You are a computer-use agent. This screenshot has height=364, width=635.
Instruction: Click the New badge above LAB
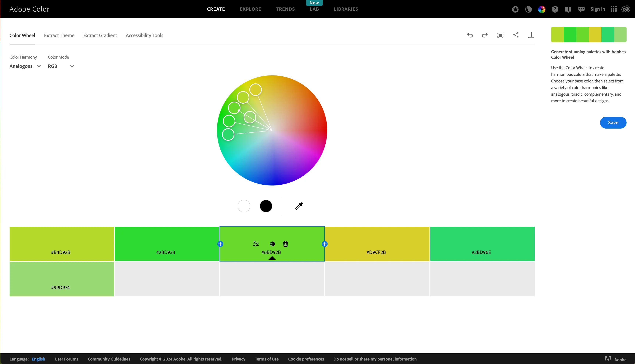314,3
